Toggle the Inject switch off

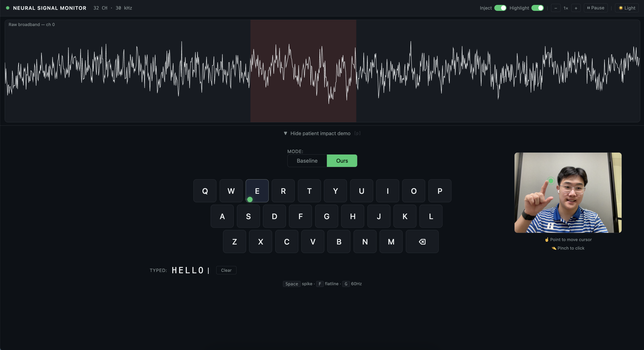tap(500, 8)
